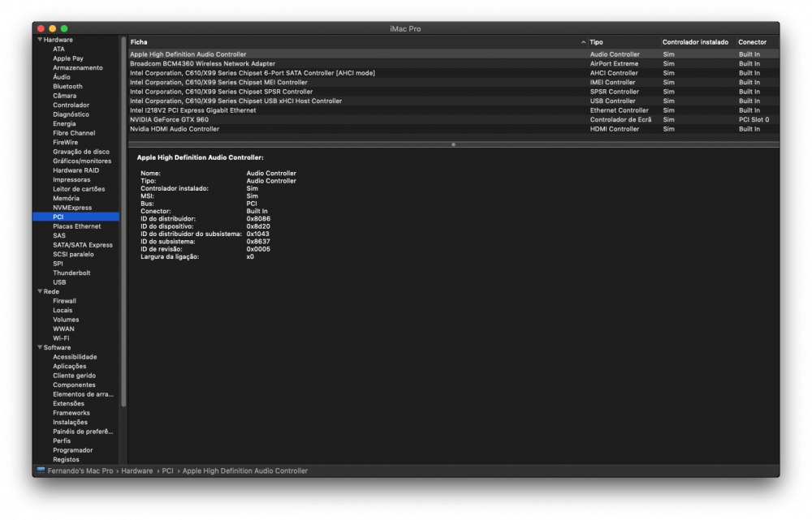The image size is (812, 520).
Task: Select SAS in the sidebar
Action: pyautogui.click(x=59, y=235)
